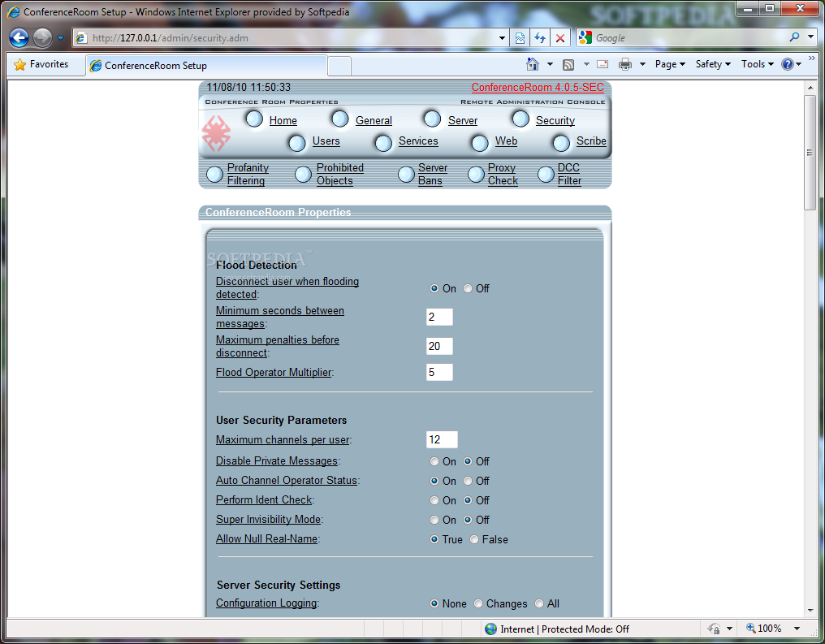Click the browser Back arrow button
825x644 pixels.
19,38
